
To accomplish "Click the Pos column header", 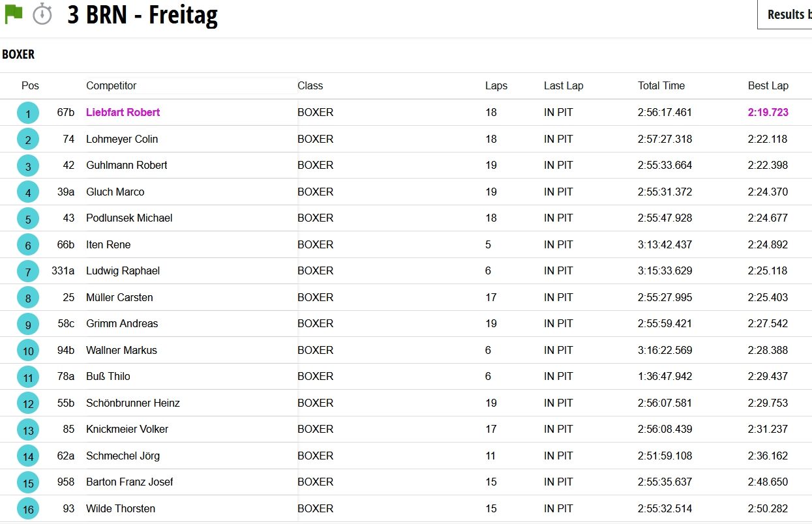I will point(30,85).
